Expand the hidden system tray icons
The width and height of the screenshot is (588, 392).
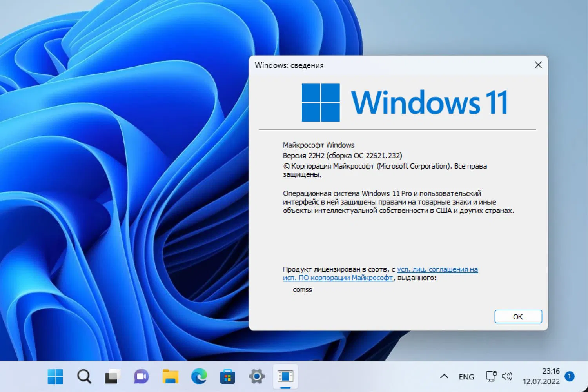tap(443, 376)
